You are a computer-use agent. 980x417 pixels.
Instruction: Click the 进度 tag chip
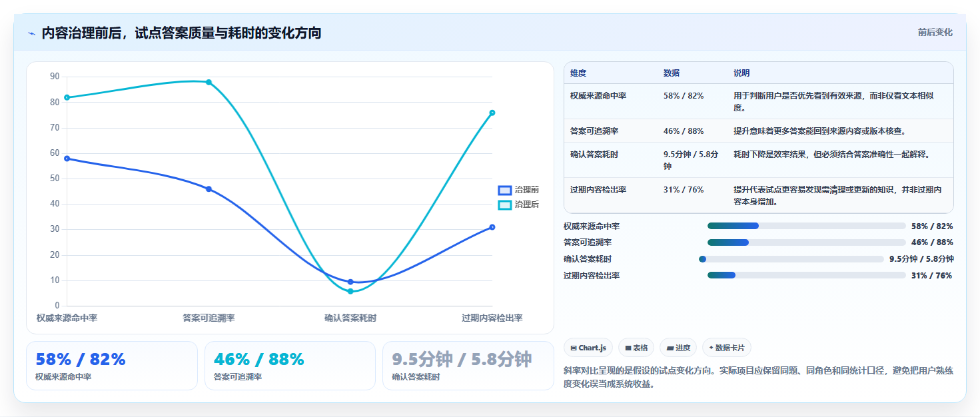point(678,348)
